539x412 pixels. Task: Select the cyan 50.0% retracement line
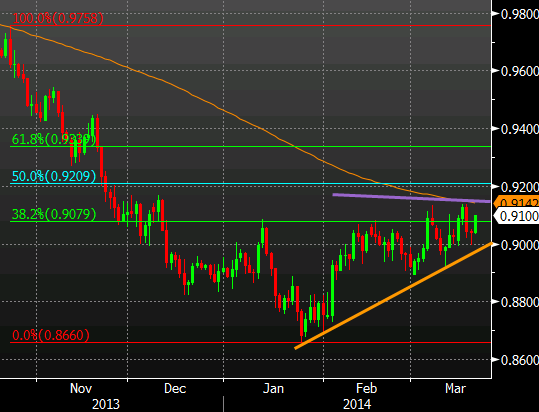[250, 183]
